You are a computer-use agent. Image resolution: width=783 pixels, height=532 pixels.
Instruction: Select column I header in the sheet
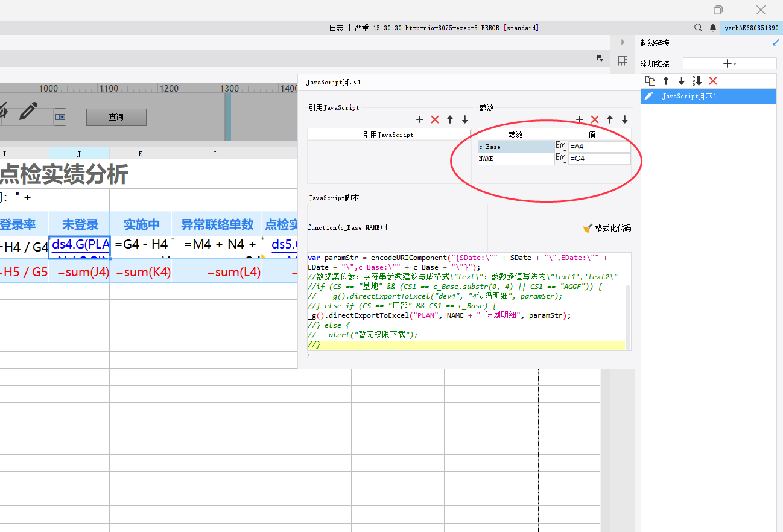pos(24,154)
